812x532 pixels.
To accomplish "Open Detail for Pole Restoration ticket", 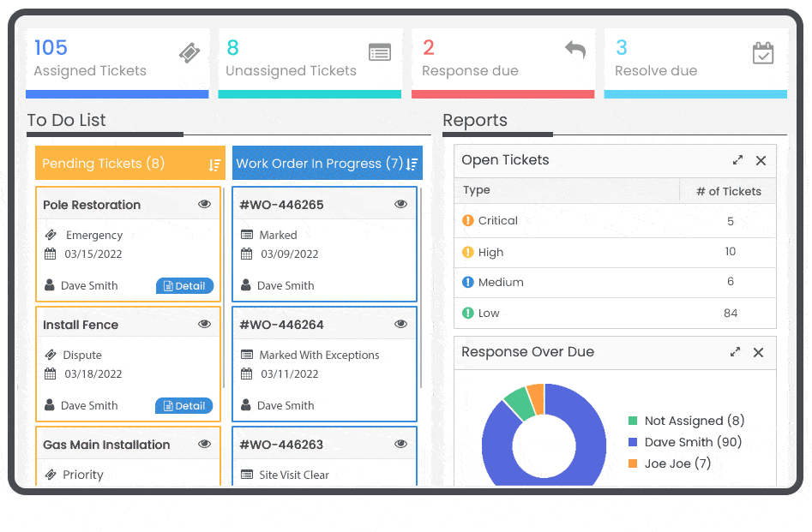I will tap(184, 286).
